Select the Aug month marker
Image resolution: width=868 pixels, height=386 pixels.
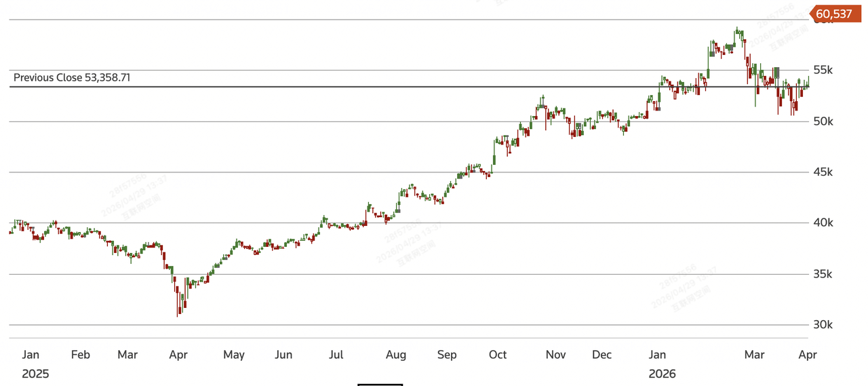click(x=395, y=355)
